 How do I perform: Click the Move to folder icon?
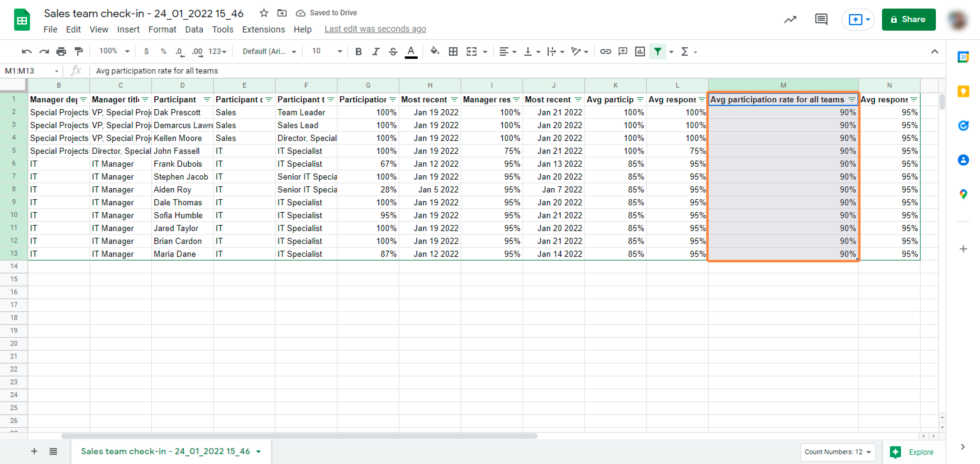282,13
